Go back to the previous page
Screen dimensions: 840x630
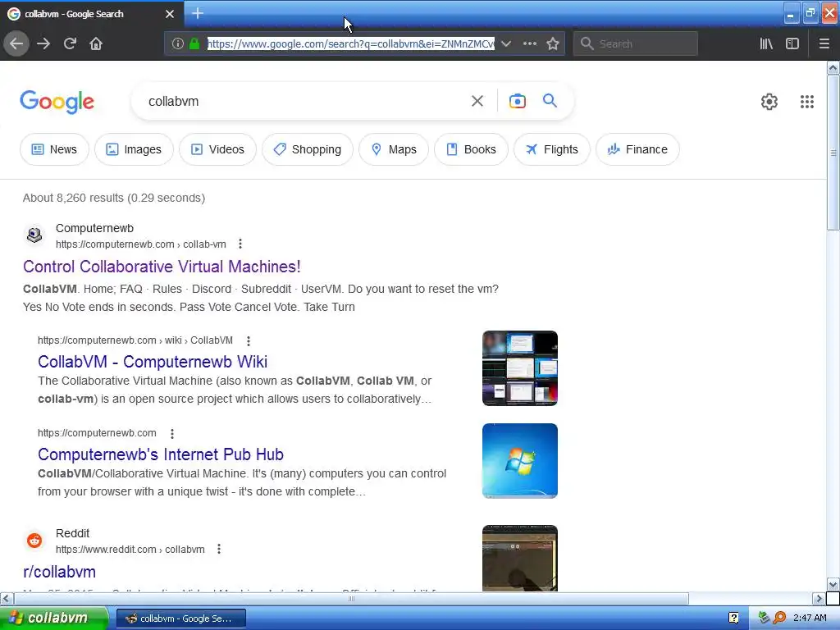[16, 43]
